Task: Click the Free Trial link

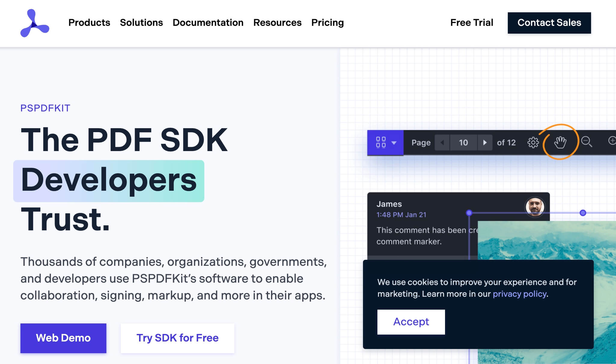Action: (471, 23)
